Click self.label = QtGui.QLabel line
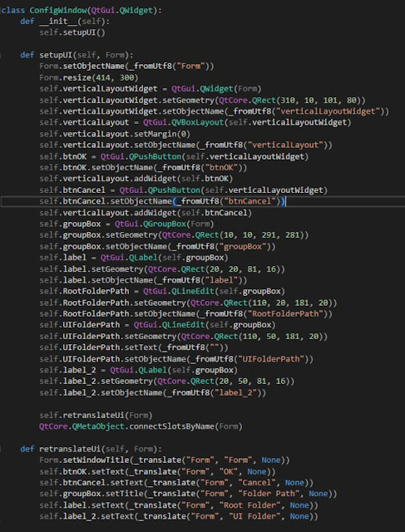405x532 pixels. (x=134, y=258)
